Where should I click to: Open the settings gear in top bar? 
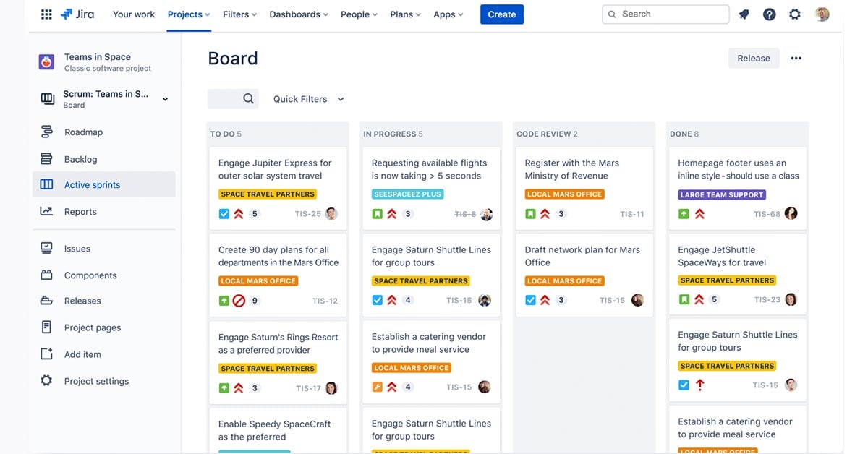(x=795, y=14)
